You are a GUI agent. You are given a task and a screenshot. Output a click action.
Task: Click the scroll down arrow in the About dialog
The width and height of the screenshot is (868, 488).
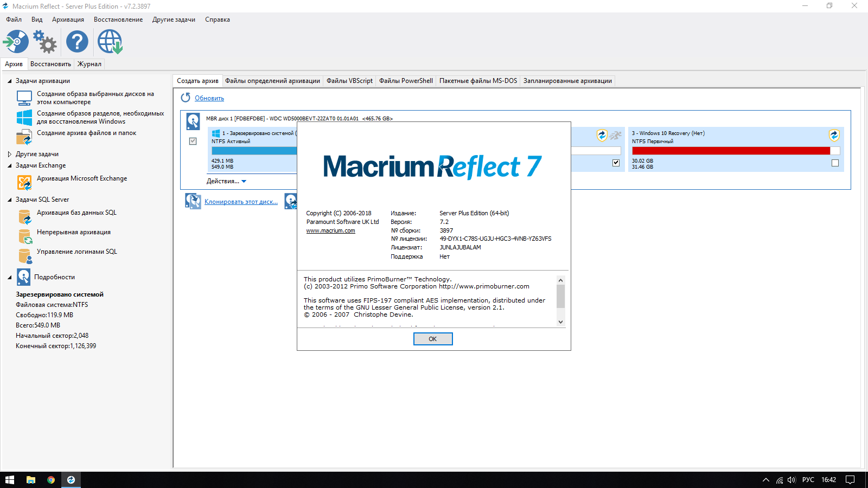(x=561, y=322)
